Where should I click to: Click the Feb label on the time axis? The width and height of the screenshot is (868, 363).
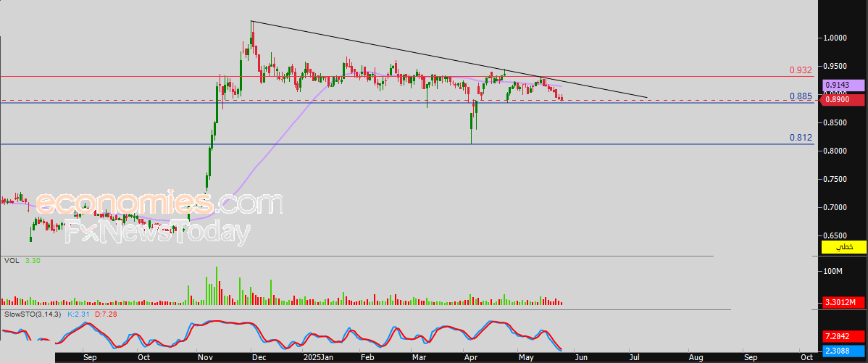click(367, 357)
